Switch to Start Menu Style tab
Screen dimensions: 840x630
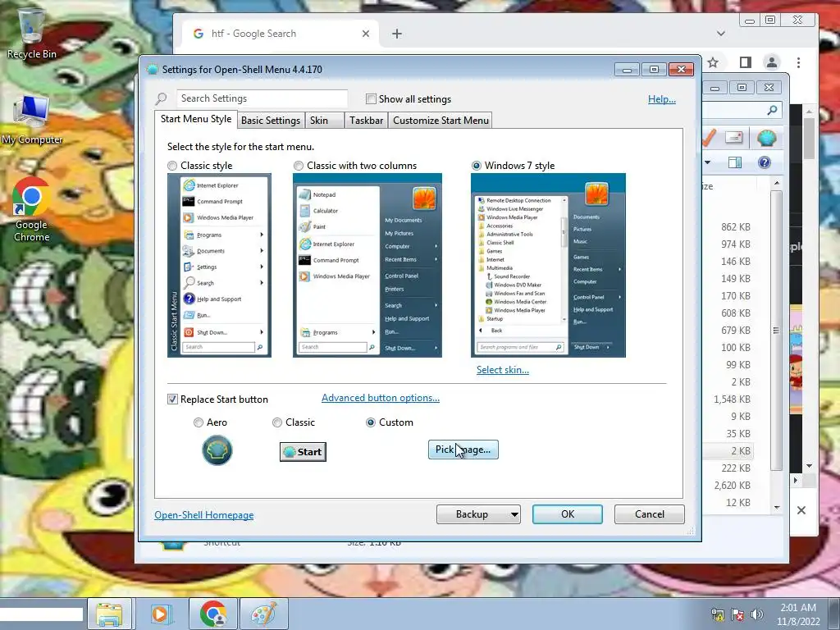[195, 119]
